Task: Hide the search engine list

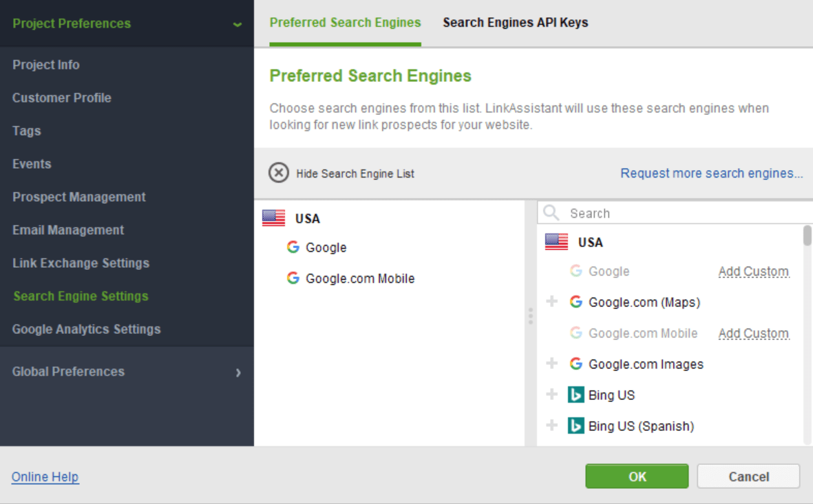Action: (x=278, y=174)
